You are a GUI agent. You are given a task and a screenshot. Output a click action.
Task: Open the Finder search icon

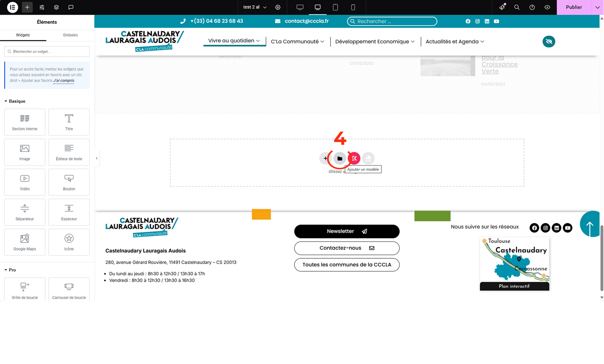tap(517, 7)
